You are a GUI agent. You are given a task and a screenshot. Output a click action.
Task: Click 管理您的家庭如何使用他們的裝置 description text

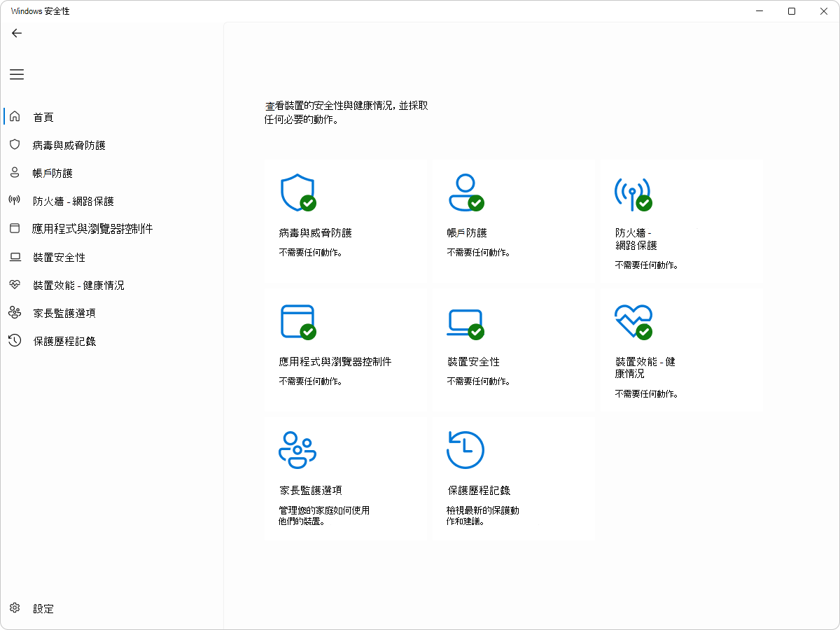coord(324,516)
